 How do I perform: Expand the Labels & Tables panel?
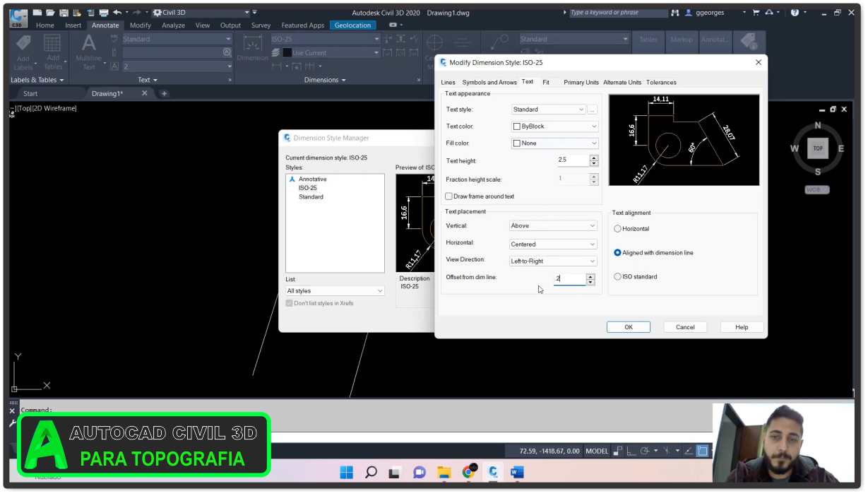[37, 80]
